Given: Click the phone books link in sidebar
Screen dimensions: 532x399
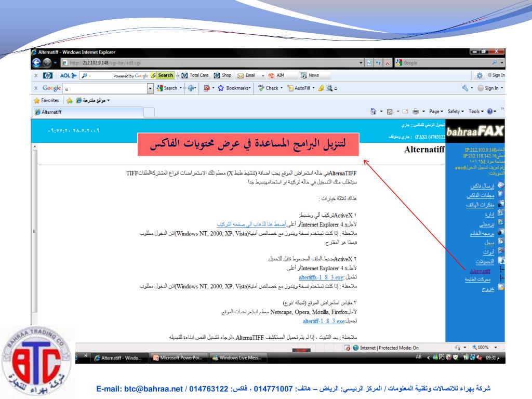Looking at the screenshot, I should [480, 205].
